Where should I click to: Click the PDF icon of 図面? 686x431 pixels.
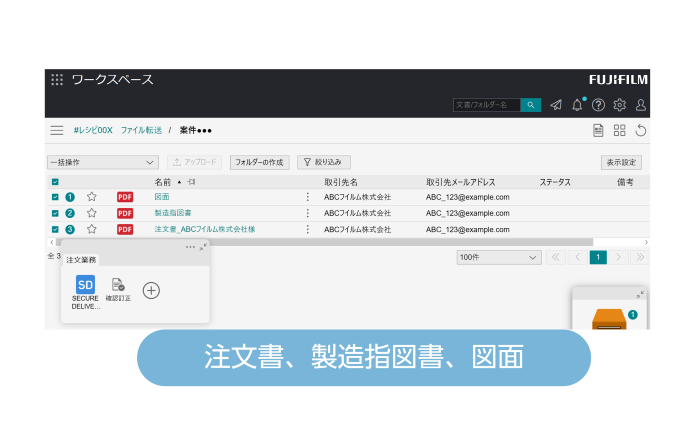[x=125, y=197]
